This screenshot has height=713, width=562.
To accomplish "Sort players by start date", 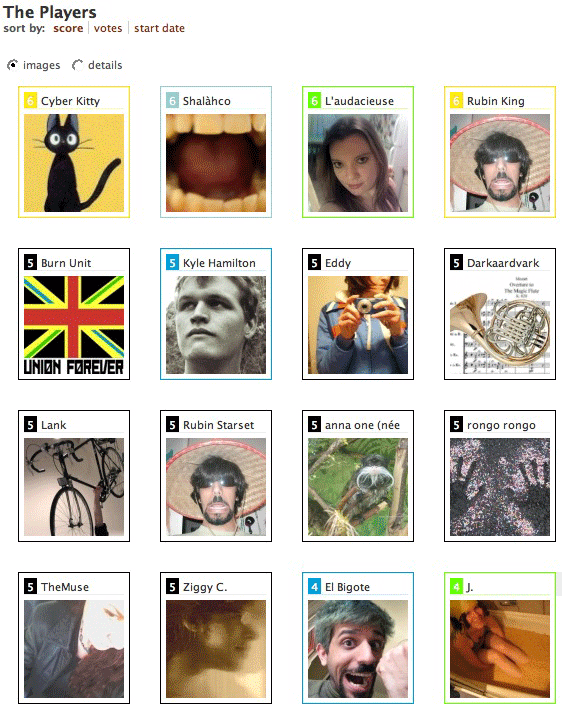I will tap(159, 28).
